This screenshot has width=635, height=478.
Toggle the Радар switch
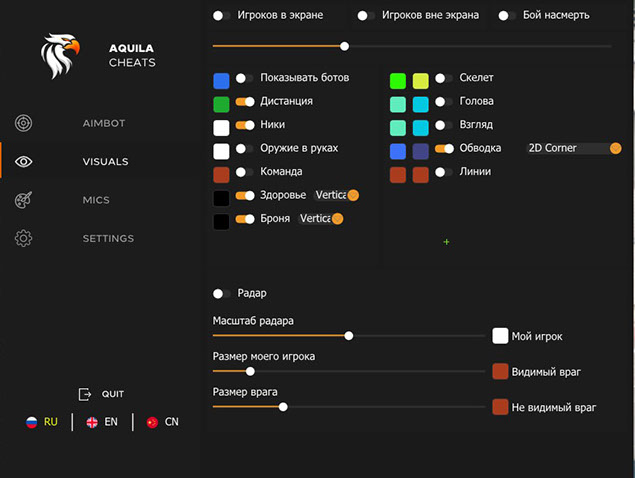[222, 294]
